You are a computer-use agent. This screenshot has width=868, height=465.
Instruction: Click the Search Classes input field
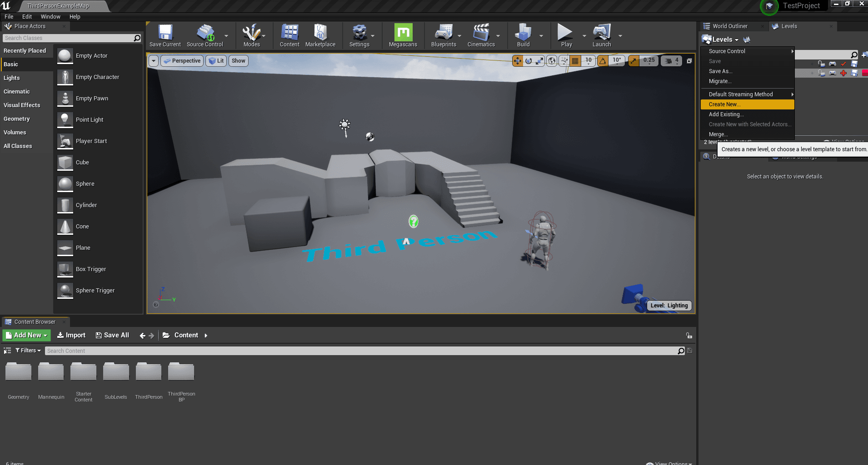pyautogui.click(x=72, y=38)
